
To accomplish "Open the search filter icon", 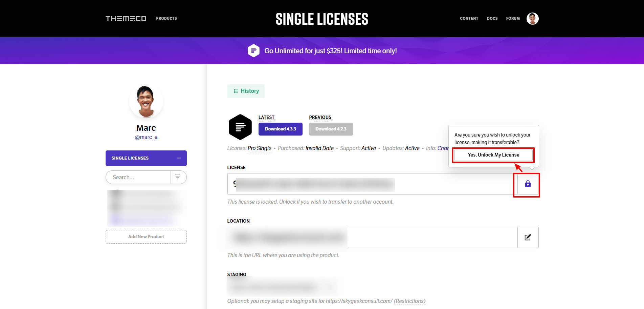I will (x=178, y=177).
